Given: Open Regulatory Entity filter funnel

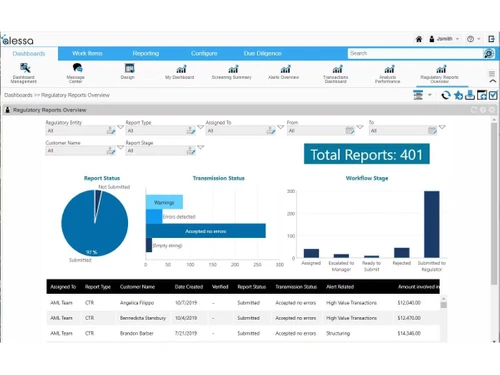Looking at the screenshot, I should click(x=121, y=127).
